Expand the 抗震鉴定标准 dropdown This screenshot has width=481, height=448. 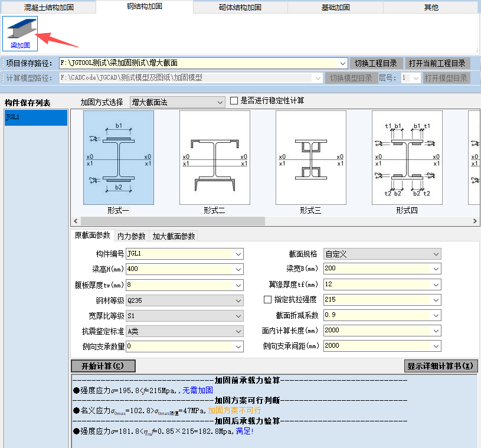tap(184, 331)
